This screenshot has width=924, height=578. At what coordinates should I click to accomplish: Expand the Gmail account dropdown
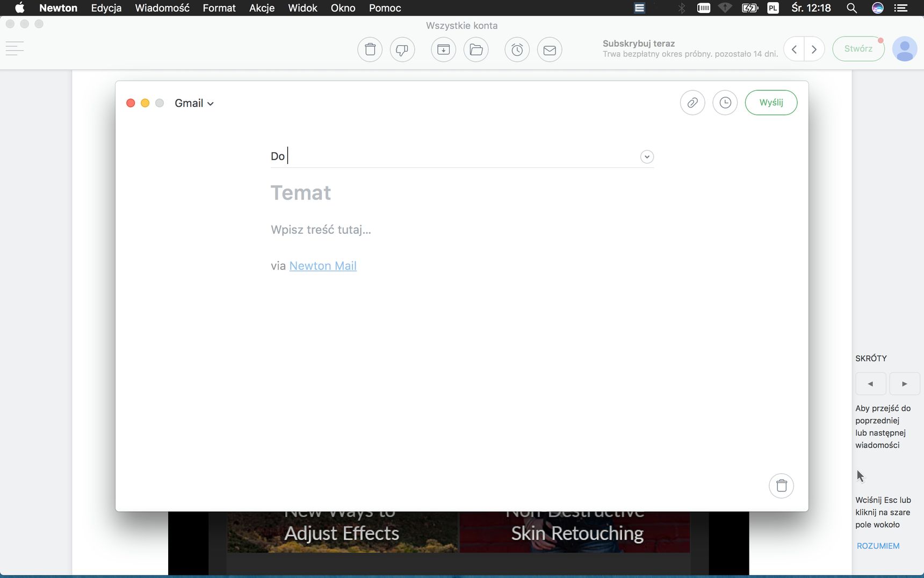[x=194, y=103]
